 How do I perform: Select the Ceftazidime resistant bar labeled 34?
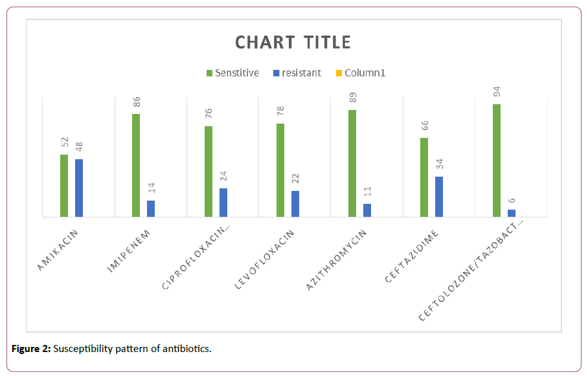(x=439, y=197)
